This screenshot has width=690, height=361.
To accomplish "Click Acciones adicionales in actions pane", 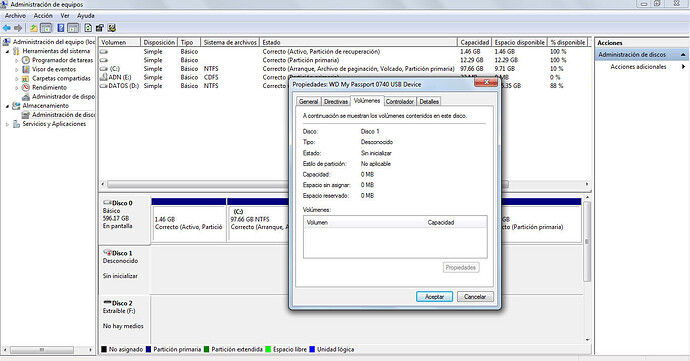I will 638,66.
